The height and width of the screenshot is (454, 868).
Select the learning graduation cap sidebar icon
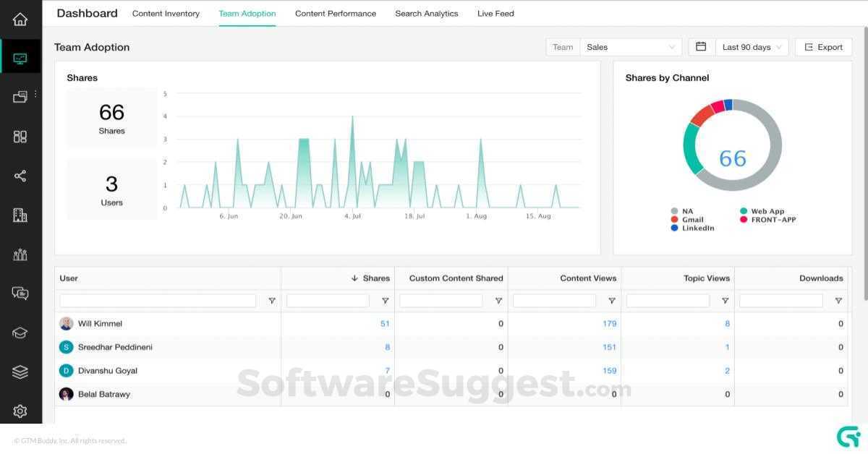point(20,333)
